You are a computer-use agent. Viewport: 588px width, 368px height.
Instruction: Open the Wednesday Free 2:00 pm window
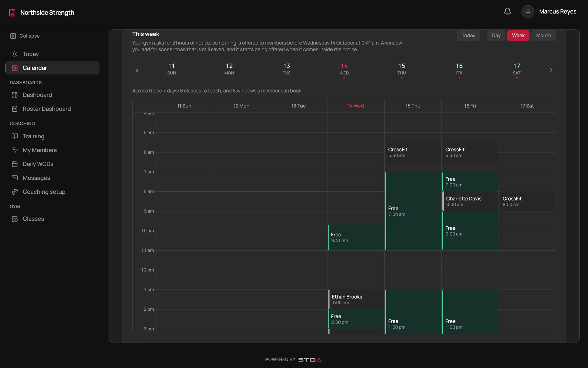356,319
